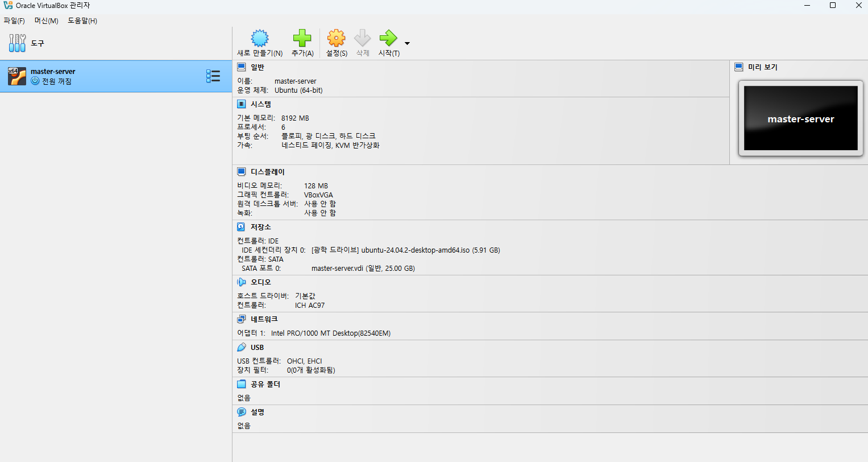
Task: Click the 0(0개 활성화됨) device filter value
Action: (311, 370)
